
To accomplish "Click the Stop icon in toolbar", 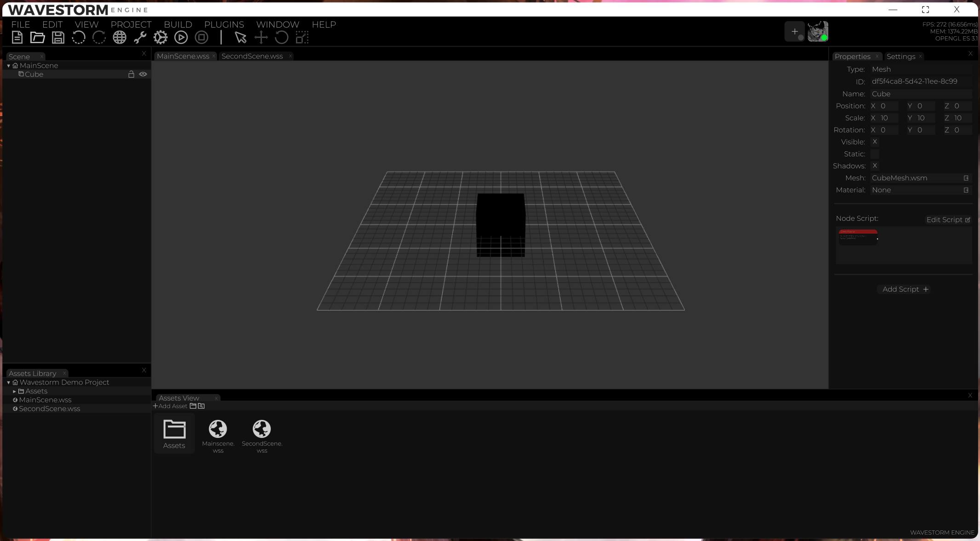I will point(201,38).
